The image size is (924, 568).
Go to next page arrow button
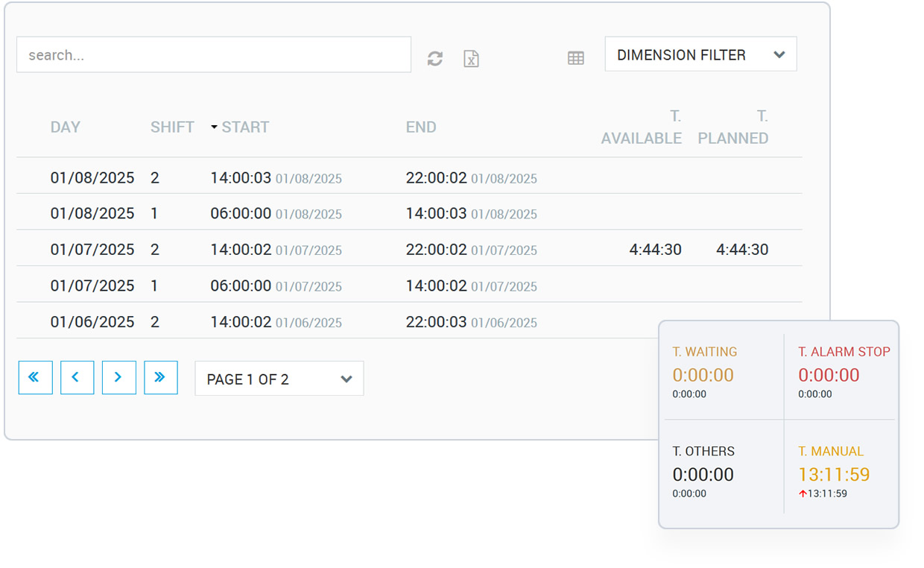tap(119, 378)
